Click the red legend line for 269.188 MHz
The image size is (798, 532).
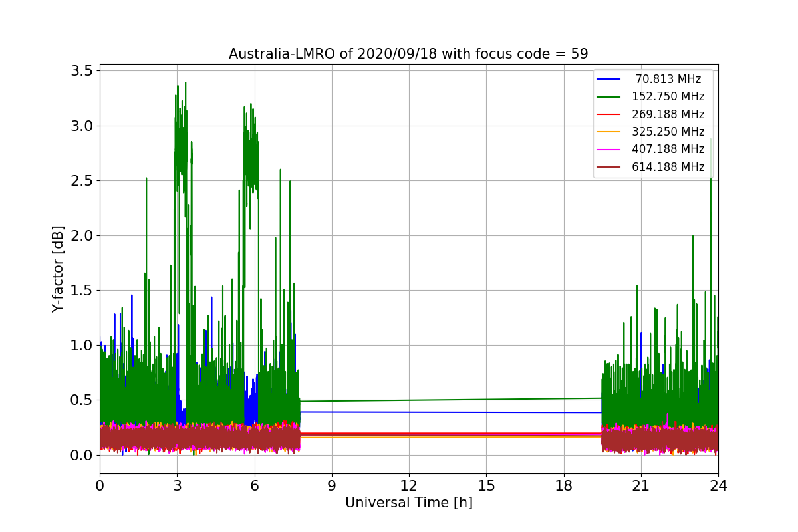click(x=610, y=114)
